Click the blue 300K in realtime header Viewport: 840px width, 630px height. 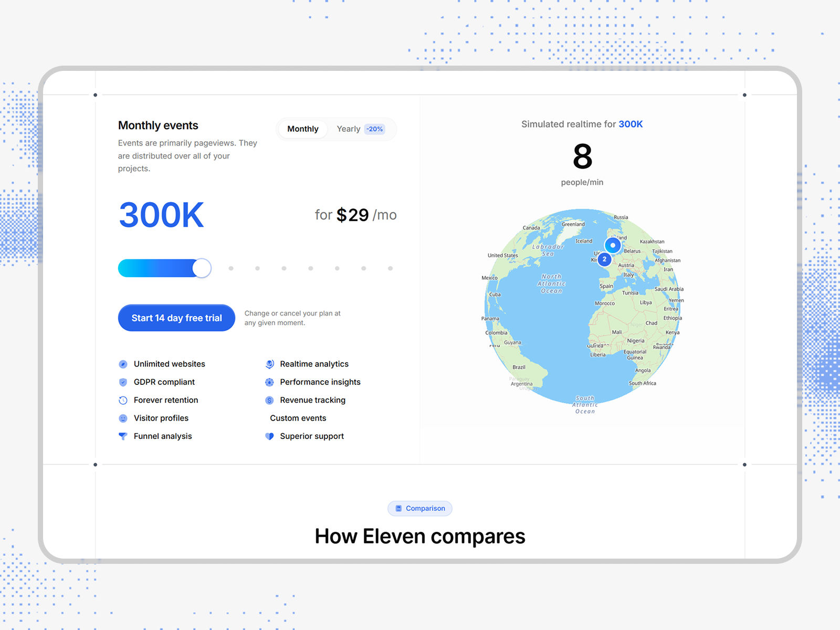[x=631, y=124]
